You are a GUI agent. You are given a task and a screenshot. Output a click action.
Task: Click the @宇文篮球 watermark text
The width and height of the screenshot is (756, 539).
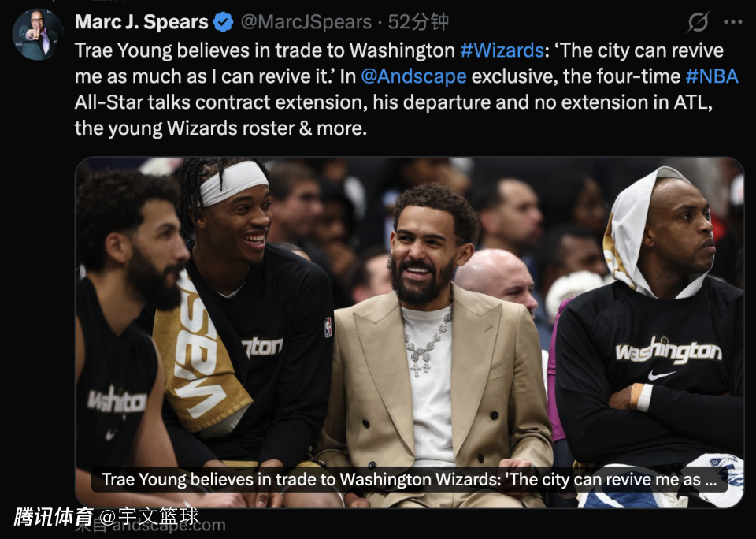coord(149,516)
